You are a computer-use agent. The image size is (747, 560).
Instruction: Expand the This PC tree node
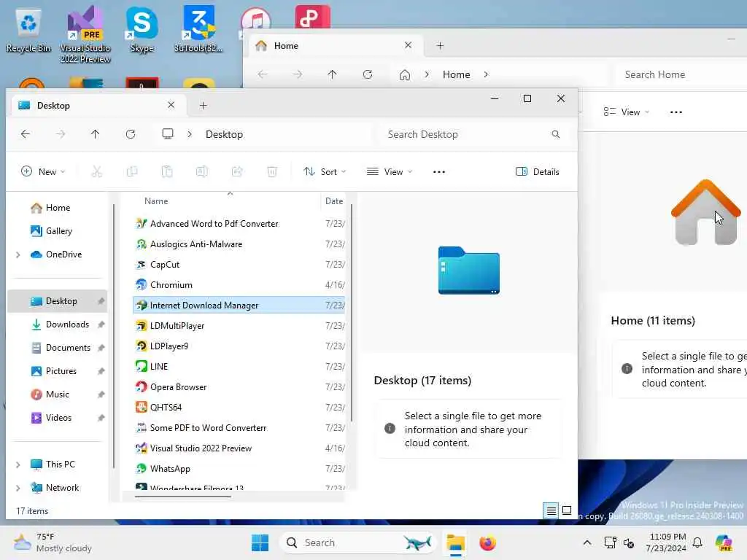click(18, 464)
